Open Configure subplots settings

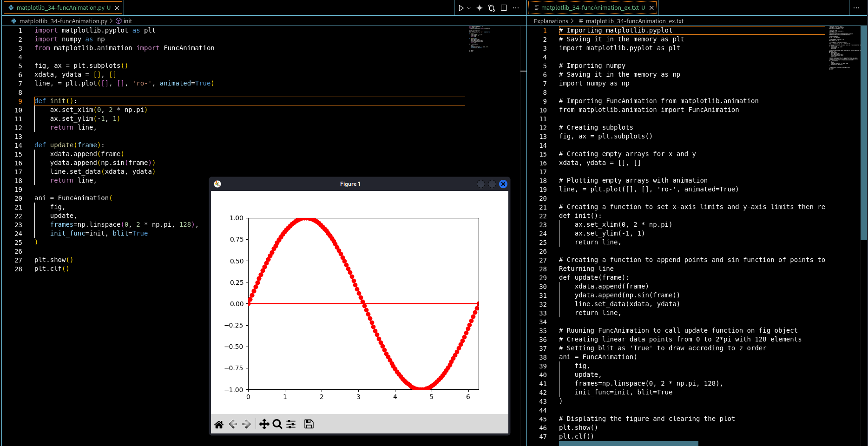coord(291,424)
